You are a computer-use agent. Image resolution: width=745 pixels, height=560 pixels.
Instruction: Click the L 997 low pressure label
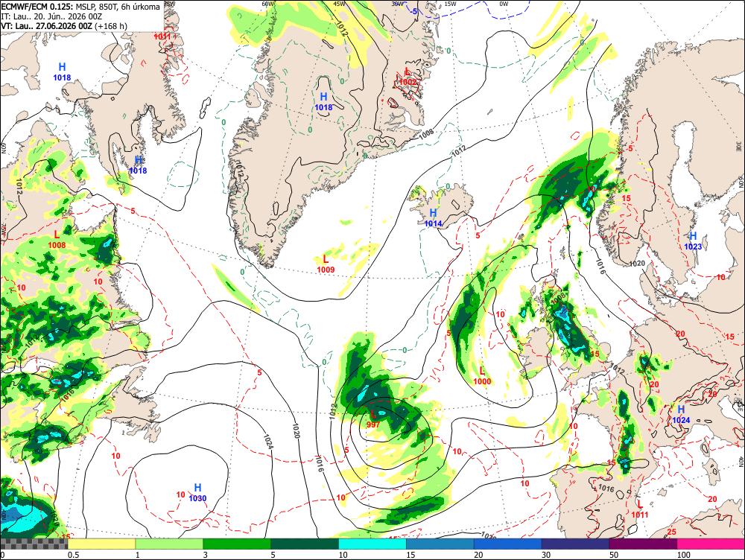coord(373,420)
